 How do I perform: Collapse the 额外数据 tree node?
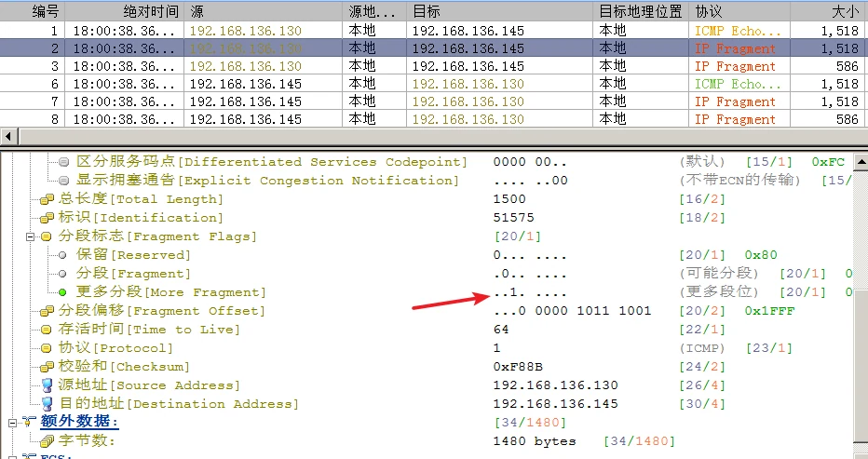[12, 423]
